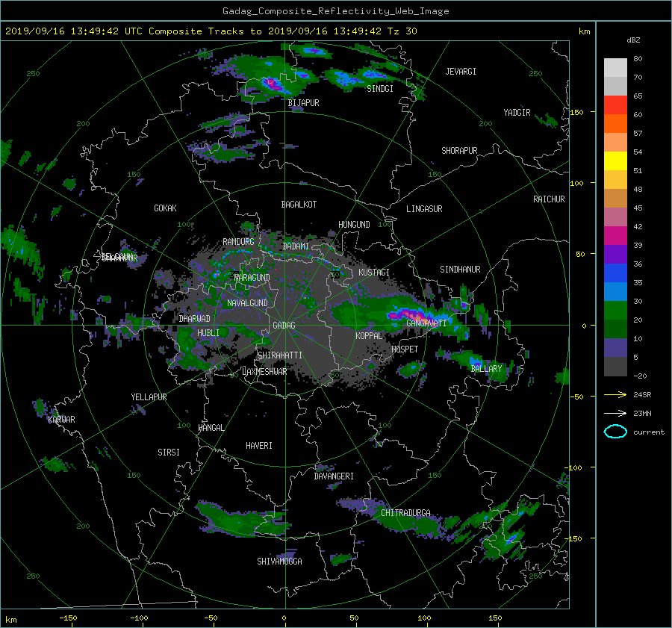Click the GANGAVATI city label
672x628 pixels.
(x=426, y=323)
